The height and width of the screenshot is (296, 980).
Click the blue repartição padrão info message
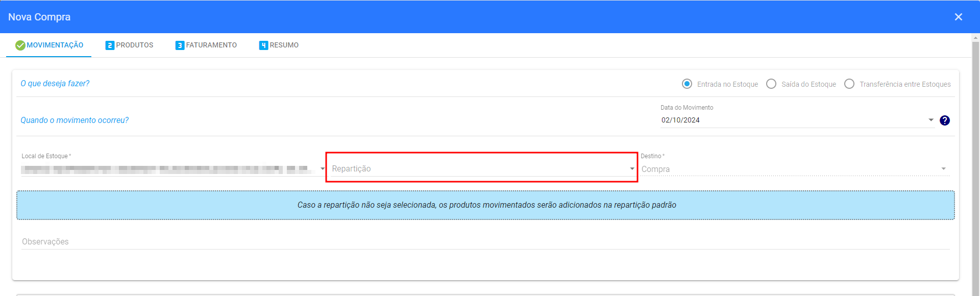485,205
